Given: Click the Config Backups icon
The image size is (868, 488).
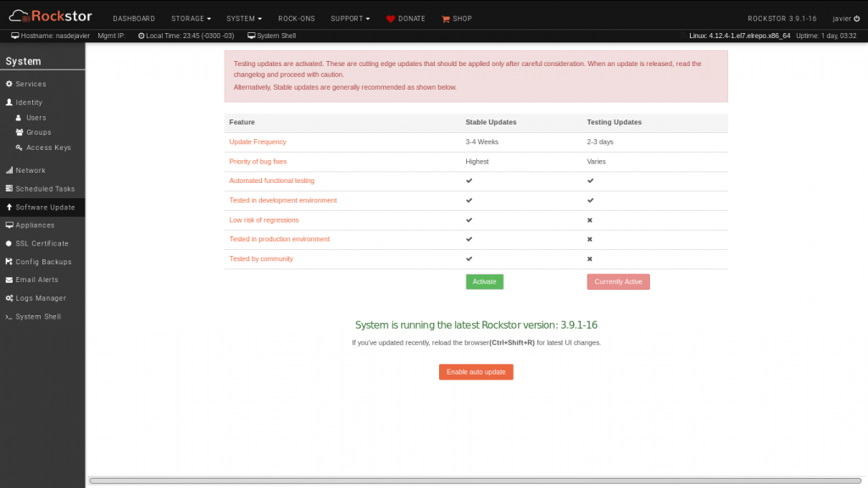Looking at the screenshot, I should tap(8, 262).
